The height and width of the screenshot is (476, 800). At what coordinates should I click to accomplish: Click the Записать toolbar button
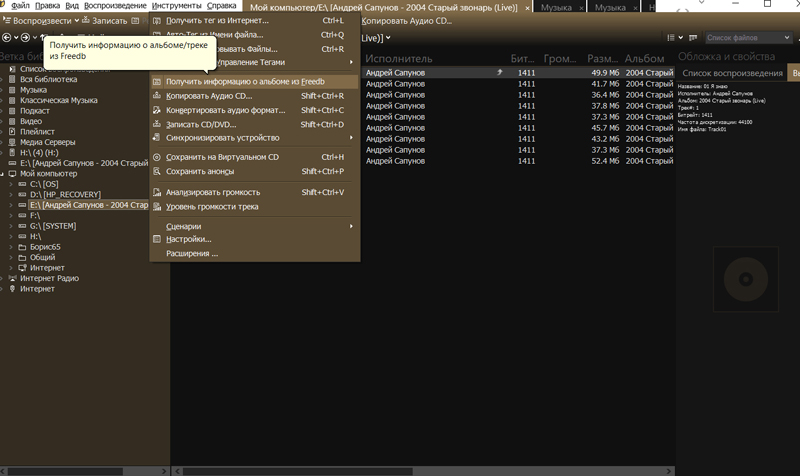pyautogui.click(x=105, y=21)
